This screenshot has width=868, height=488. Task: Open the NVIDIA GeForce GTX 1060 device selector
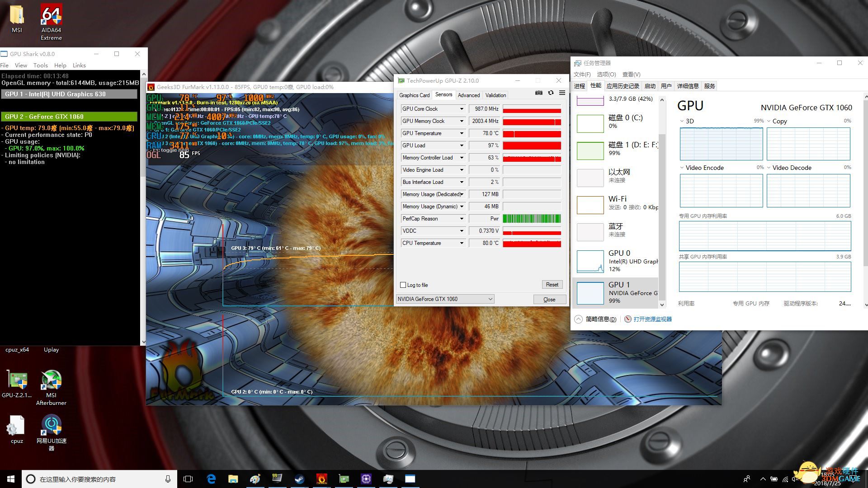(445, 299)
